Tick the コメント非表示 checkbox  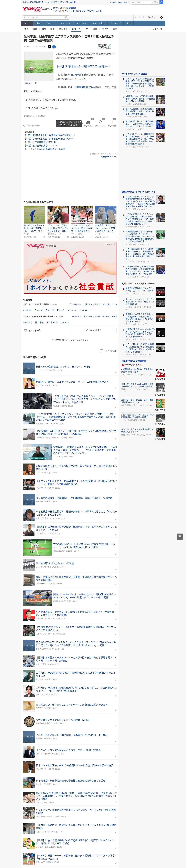[102, 351]
